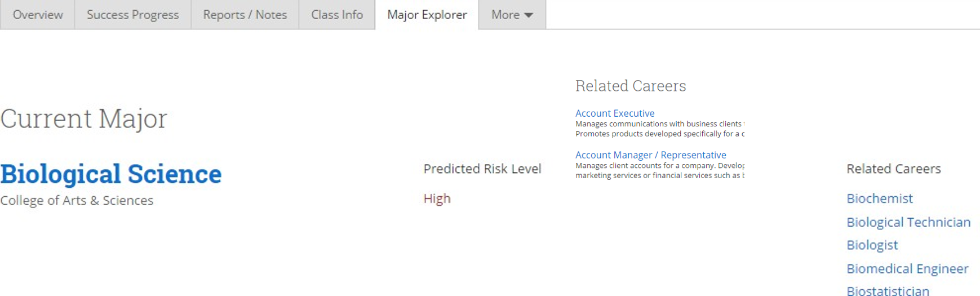This screenshot has width=980, height=296.
Task: Open the Biological Science major link
Action: (x=111, y=174)
